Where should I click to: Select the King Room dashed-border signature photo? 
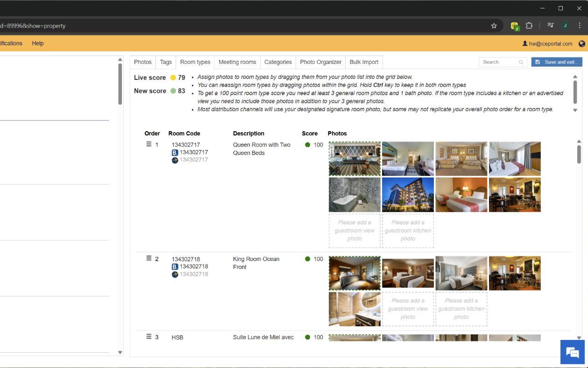(x=355, y=273)
